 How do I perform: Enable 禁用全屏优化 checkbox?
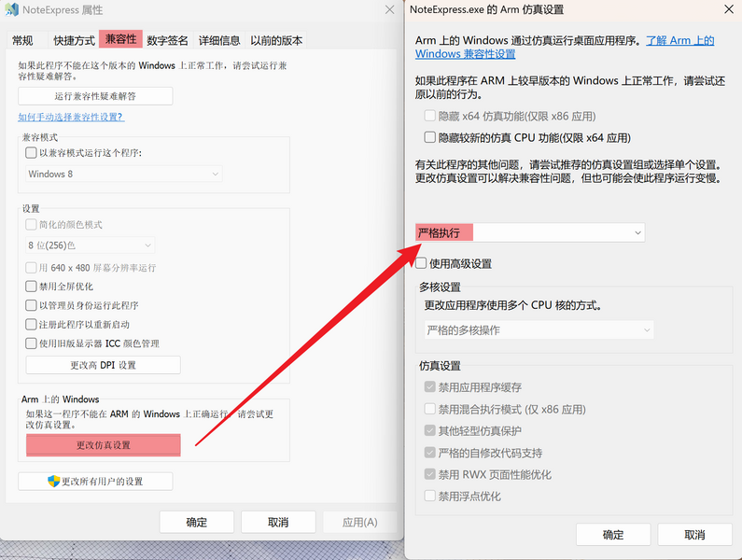(x=31, y=287)
